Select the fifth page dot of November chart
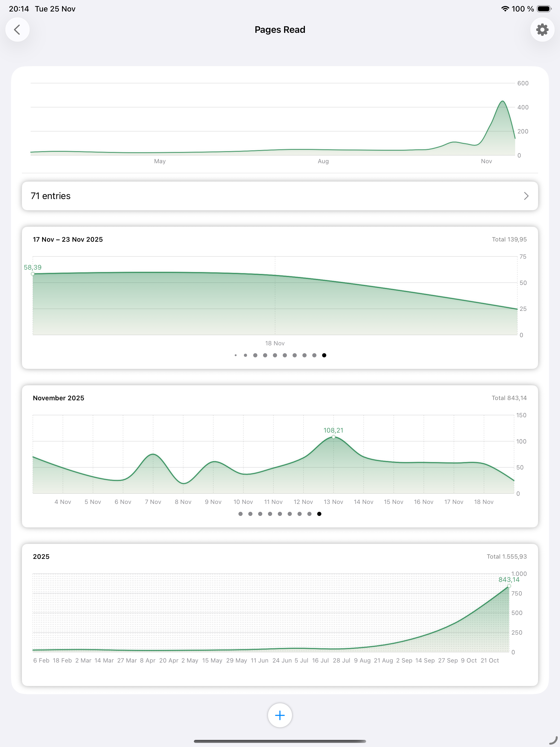 click(x=280, y=514)
